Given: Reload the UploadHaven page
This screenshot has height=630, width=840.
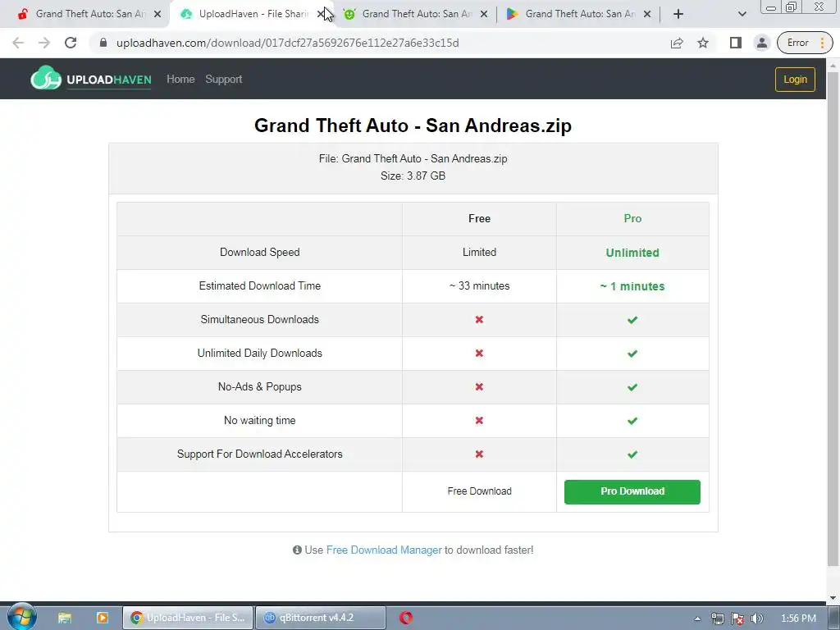Looking at the screenshot, I should (x=71, y=43).
